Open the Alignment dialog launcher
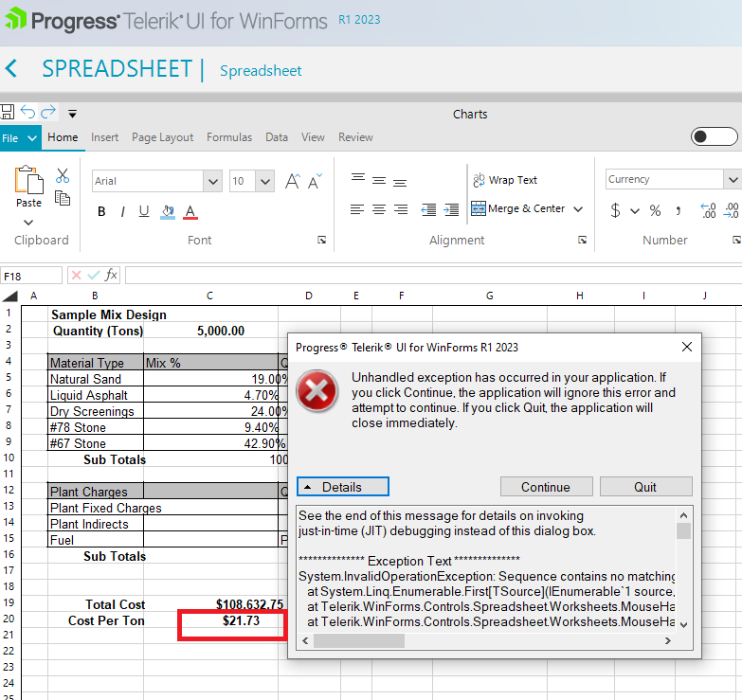The image size is (742, 700). click(x=582, y=240)
